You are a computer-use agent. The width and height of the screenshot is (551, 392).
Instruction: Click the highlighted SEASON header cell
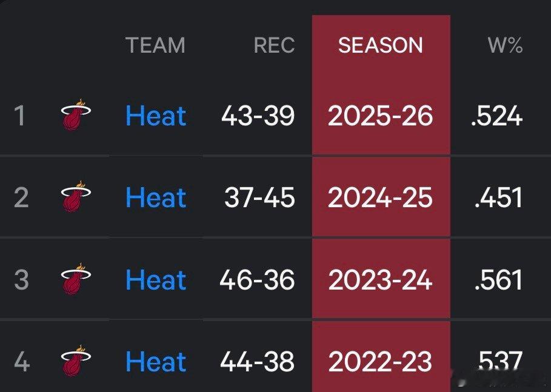point(381,45)
